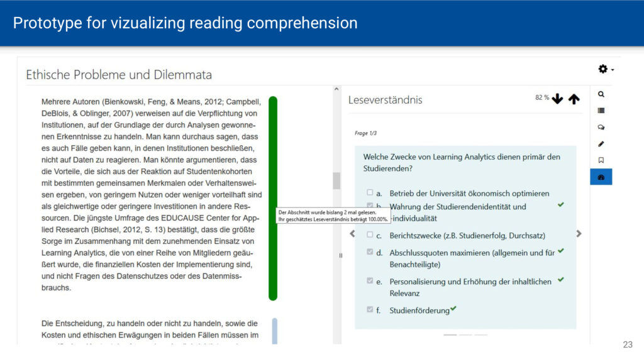Screen dimensions: 644x362
Task: Open the settings gear dropdown
Action: click(x=605, y=69)
